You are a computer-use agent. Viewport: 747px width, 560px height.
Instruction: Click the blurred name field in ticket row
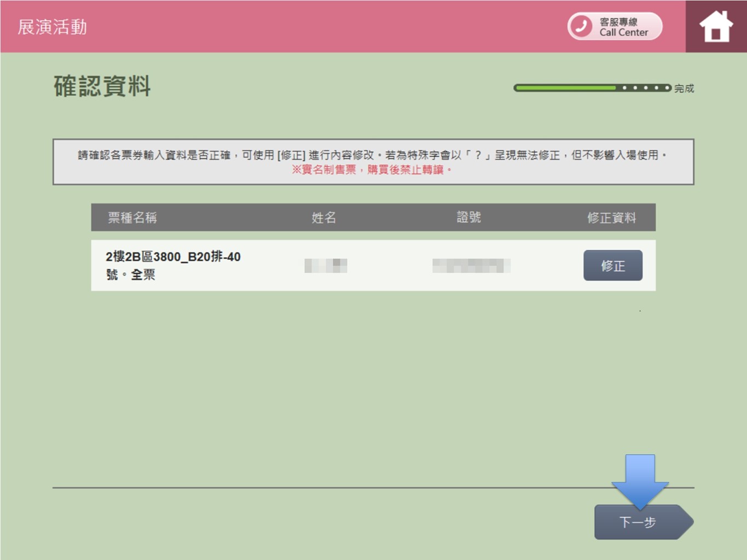click(x=326, y=265)
